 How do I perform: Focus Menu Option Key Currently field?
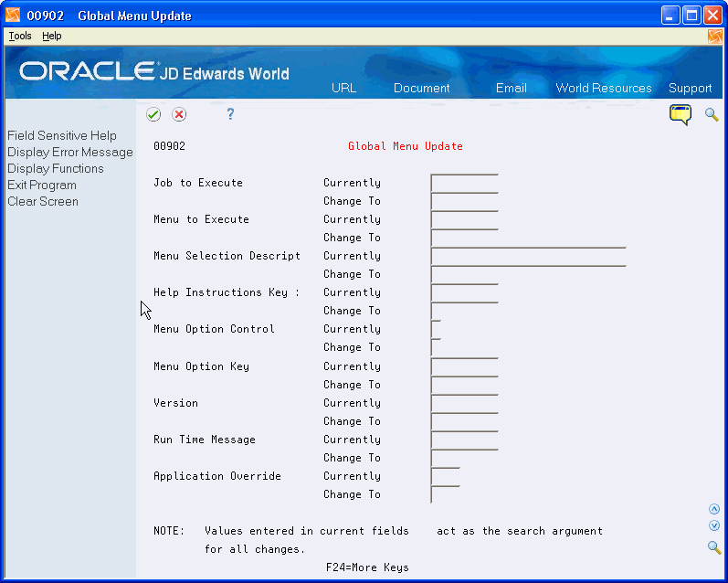pyautogui.click(x=464, y=366)
